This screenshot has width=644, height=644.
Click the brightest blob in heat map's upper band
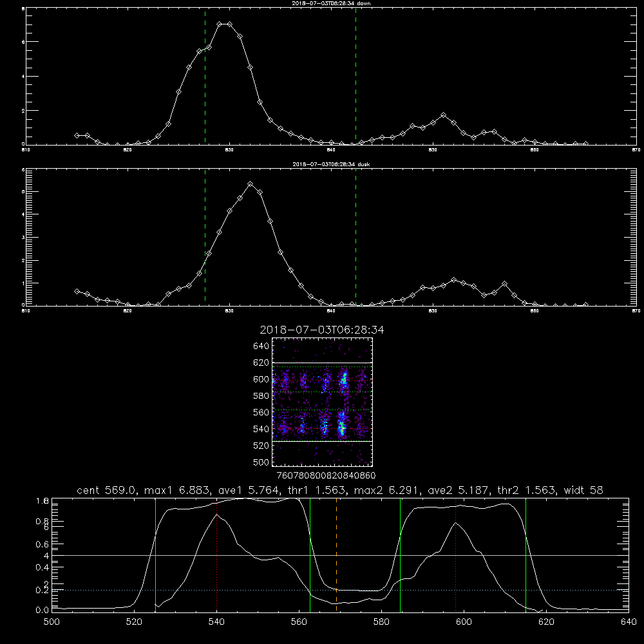tap(344, 380)
